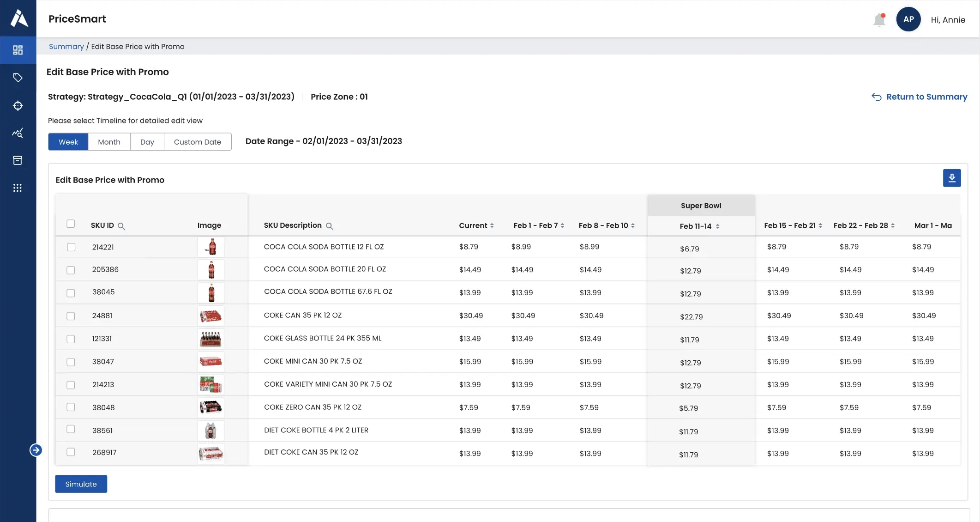The height and width of the screenshot is (522, 980).
Task: Open the price tag sidebar icon
Action: [18, 78]
